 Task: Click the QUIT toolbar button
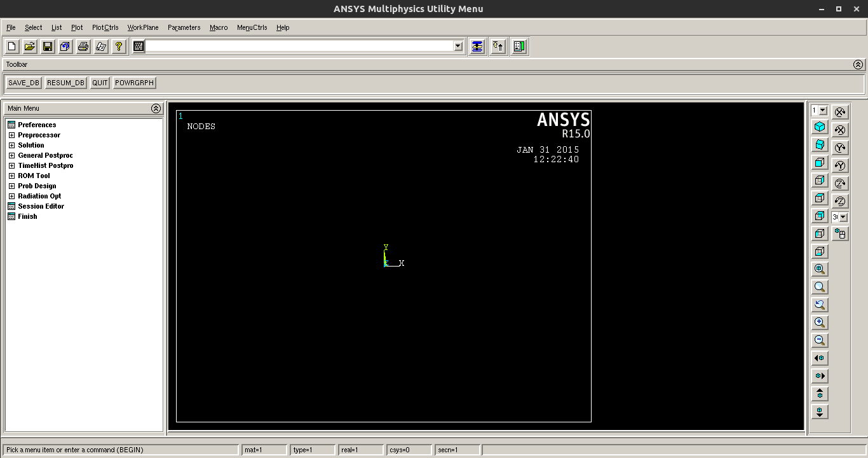click(100, 83)
